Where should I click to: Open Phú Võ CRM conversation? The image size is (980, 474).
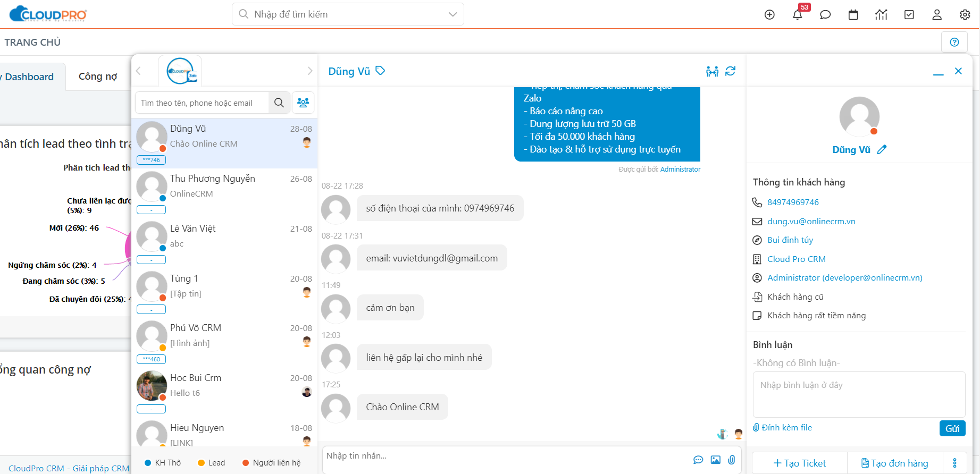point(224,342)
